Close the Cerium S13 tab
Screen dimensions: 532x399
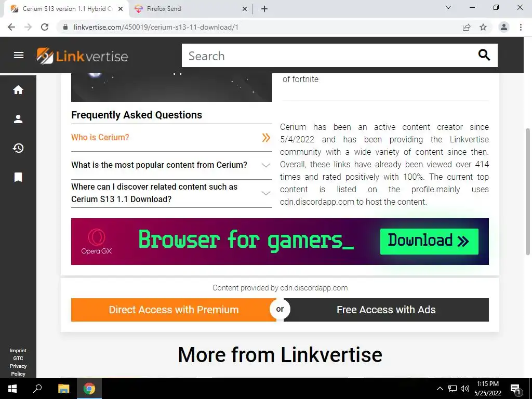[121, 9]
